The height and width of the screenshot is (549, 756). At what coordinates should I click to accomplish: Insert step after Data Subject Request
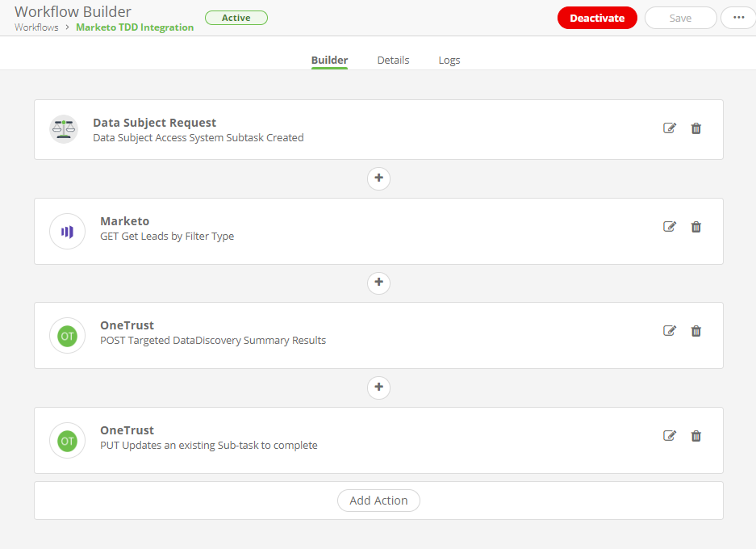click(378, 178)
